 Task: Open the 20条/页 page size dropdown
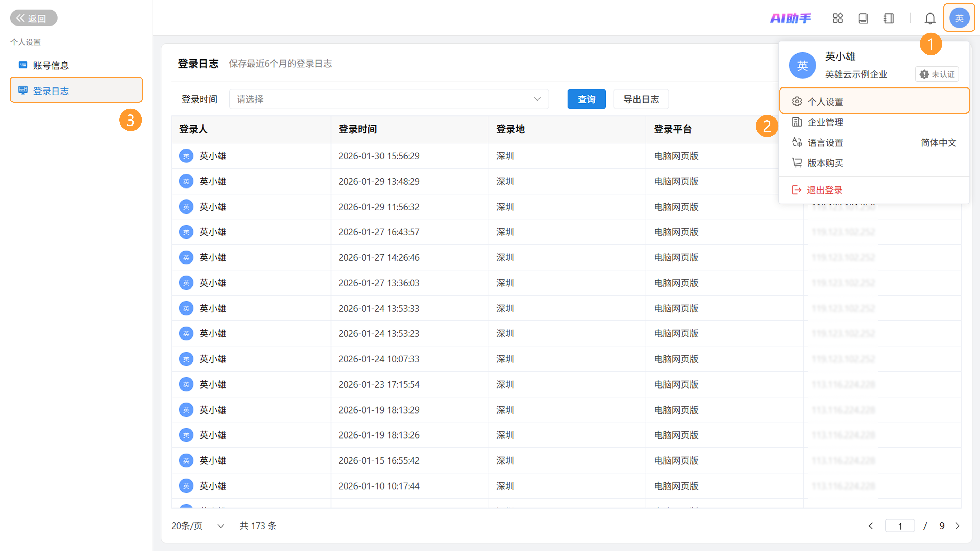point(198,525)
